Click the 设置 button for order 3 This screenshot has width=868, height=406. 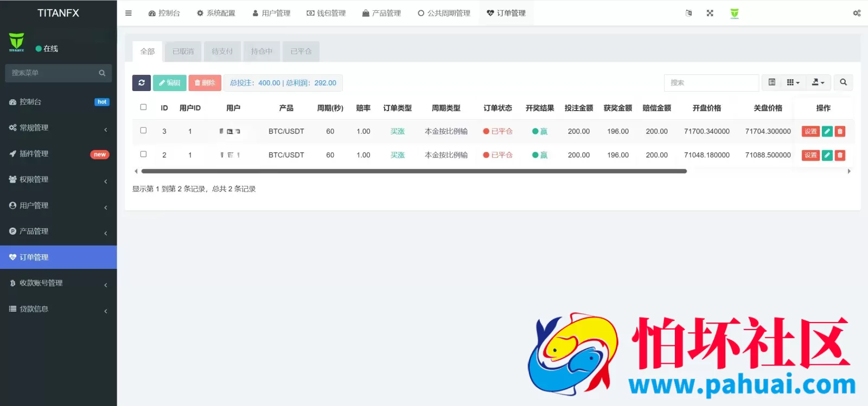[x=810, y=131]
